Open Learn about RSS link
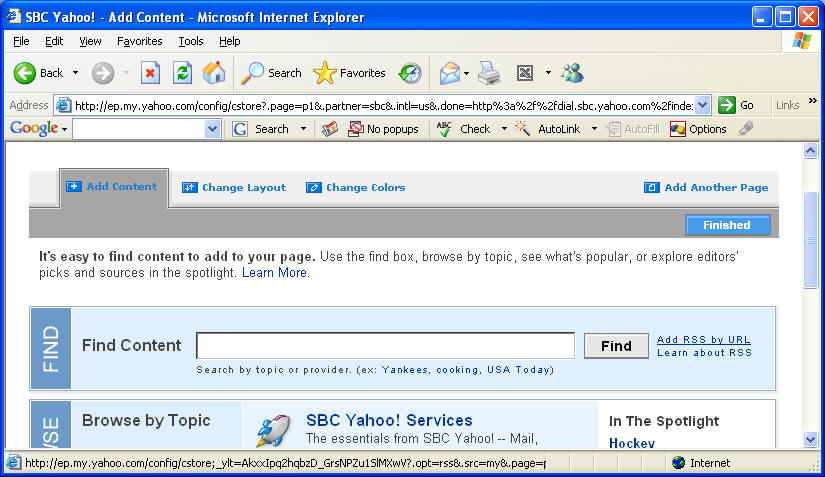Image resolution: width=825 pixels, height=477 pixels. click(x=705, y=353)
